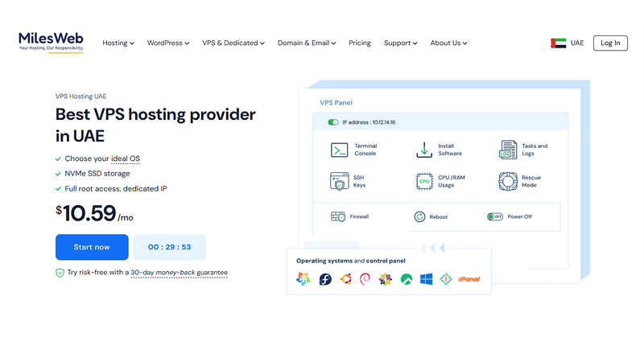Open the Pricing page
The height and width of the screenshot is (358, 644).
360,43
